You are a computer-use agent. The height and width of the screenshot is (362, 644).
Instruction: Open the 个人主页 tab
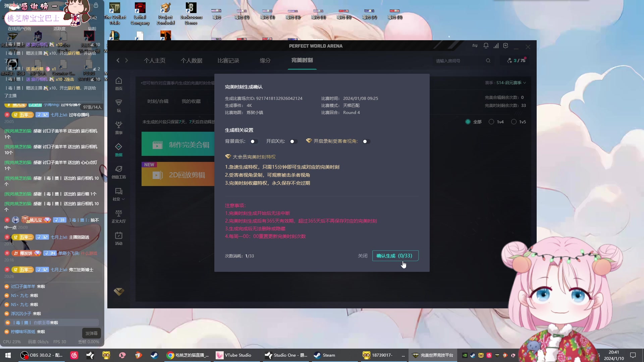click(x=155, y=60)
